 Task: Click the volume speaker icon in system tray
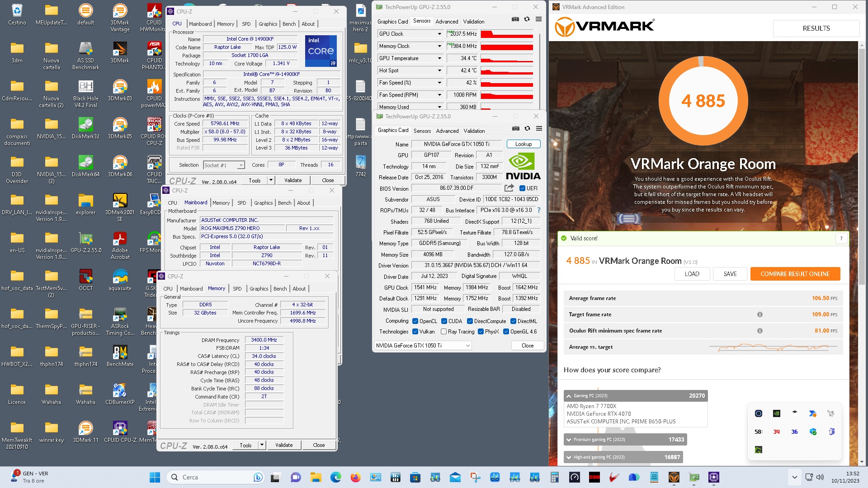[820, 477]
